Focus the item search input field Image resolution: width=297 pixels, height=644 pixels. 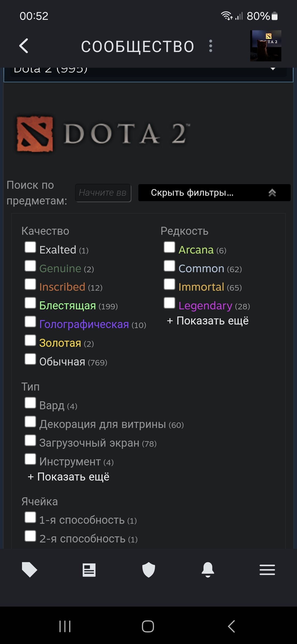click(x=103, y=193)
